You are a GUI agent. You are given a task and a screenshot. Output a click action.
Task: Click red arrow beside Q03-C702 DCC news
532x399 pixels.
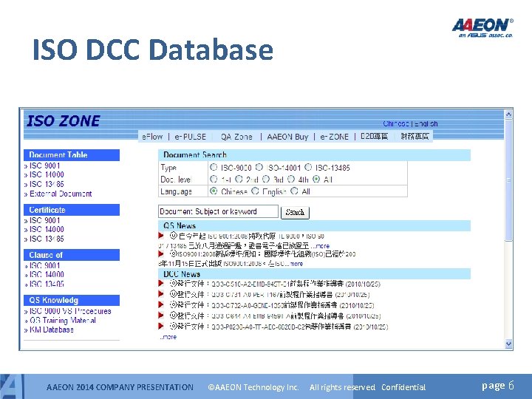[x=161, y=304]
